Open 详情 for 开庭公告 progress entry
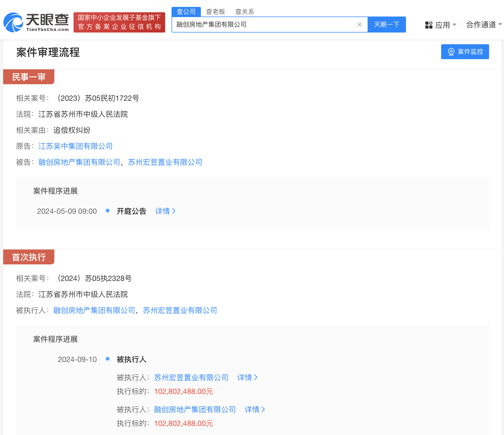 [x=163, y=211]
